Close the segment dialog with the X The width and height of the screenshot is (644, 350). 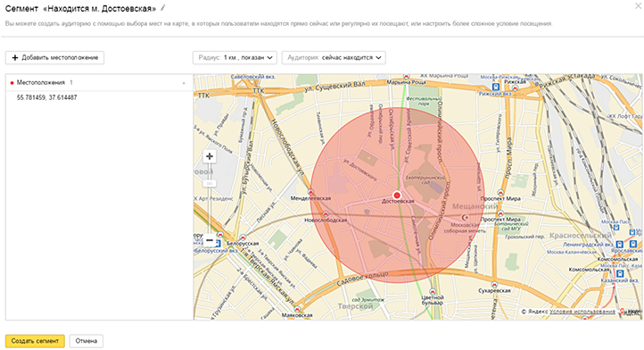click(639, 5)
